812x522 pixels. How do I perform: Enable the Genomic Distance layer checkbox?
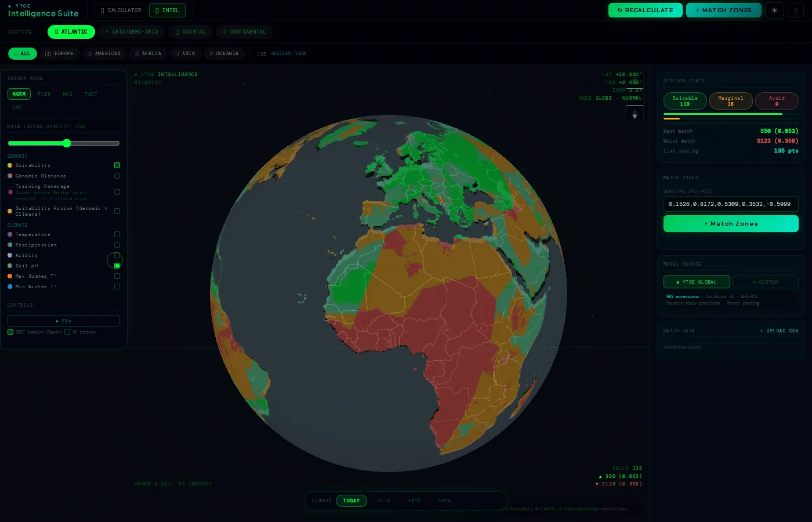coord(117,176)
